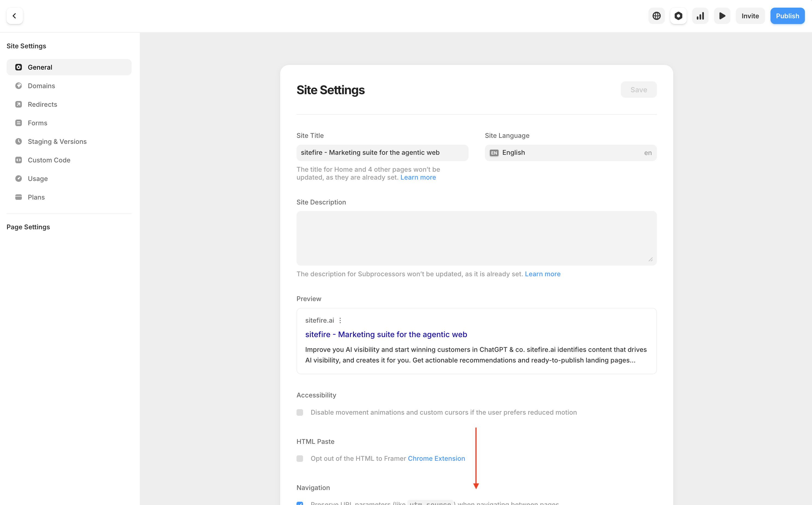Open Custom Code settings
Image resolution: width=812 pixels, height=505 pixels.
[69, 160]
